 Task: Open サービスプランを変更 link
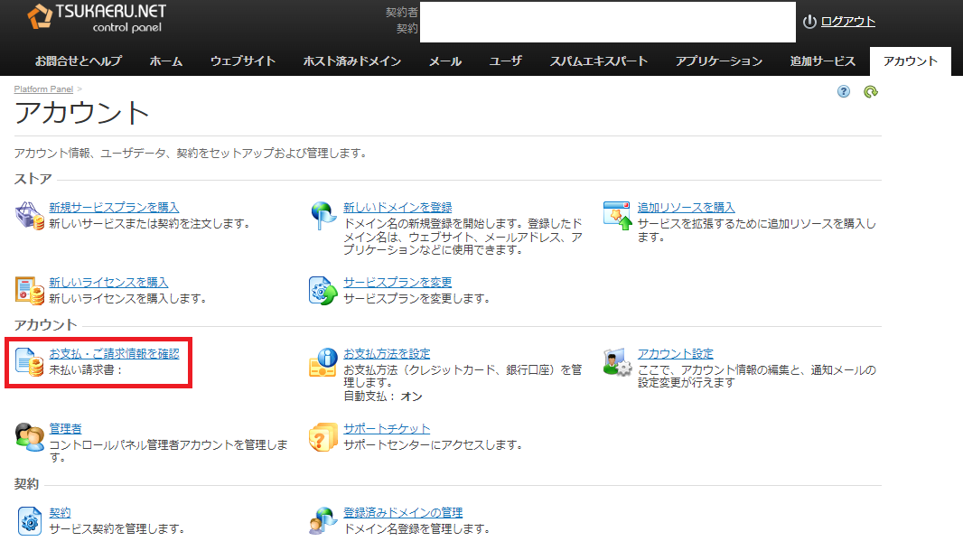pos(397,283)
